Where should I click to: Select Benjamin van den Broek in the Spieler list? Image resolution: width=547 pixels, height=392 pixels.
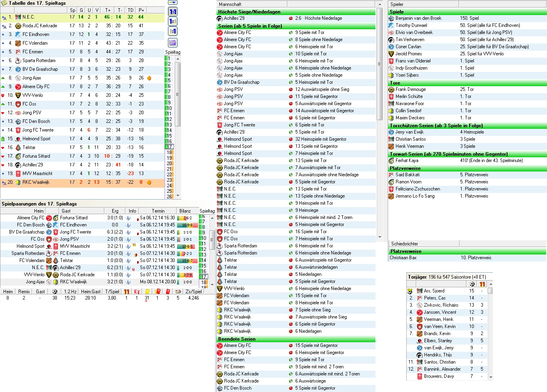[x=468, y=18]
